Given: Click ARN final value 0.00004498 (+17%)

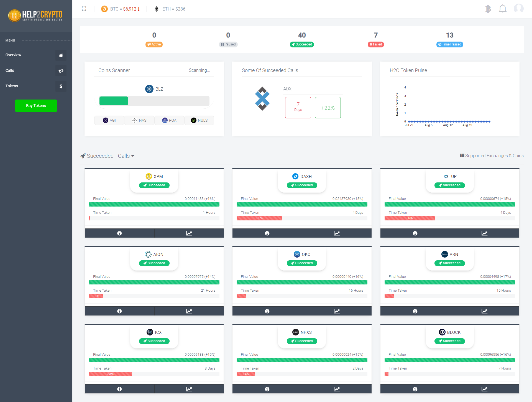Looking at the screenshot, I should (495, 277).
